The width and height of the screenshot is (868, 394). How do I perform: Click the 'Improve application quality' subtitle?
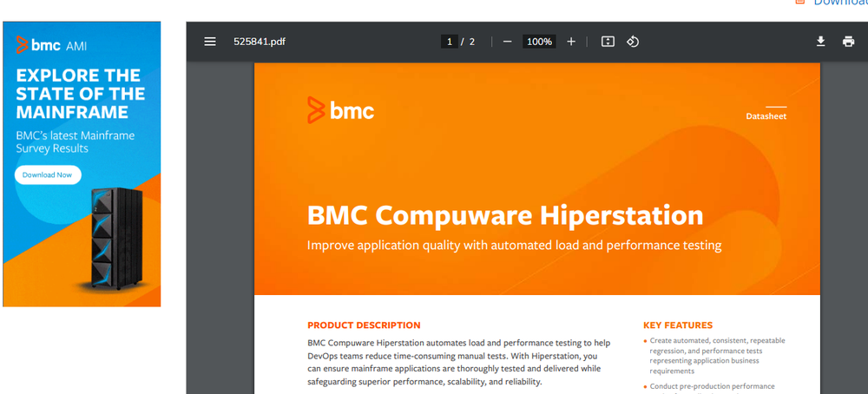pos(514,245)
